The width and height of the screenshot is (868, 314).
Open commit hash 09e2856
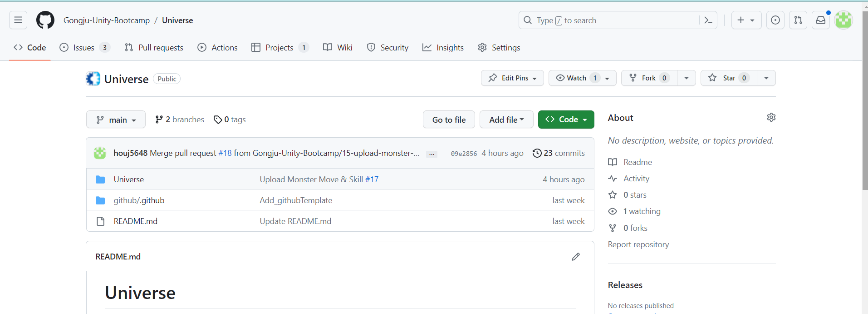pyautogui.click(x=464, y=154)
